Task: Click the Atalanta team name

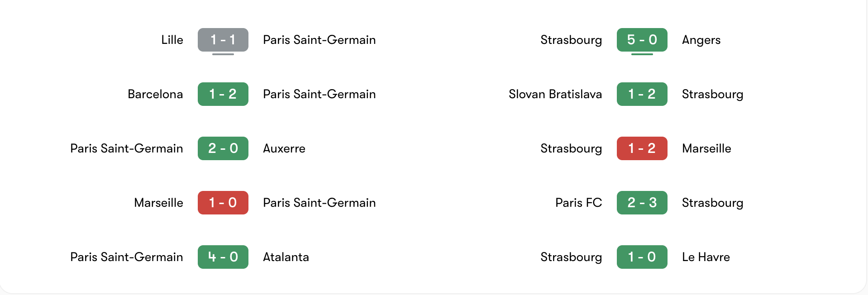Action: 286,257
